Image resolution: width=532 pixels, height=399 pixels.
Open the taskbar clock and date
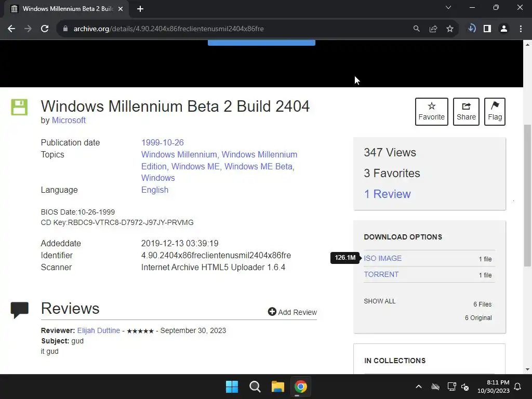[494, 387]
